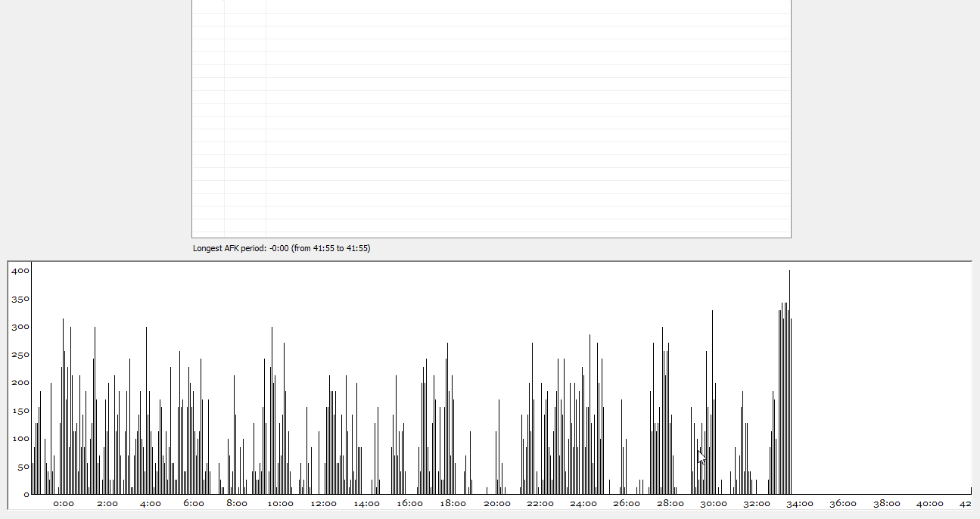This screenshot has width=980, height=519.
Task: Select the 6:00 time axis label
Action: click(194, 504)
